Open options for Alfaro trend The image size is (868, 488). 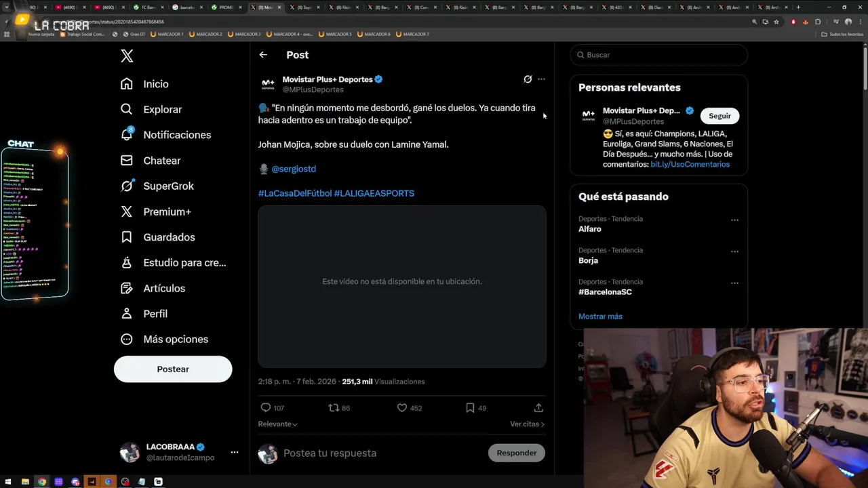point(734,220)
